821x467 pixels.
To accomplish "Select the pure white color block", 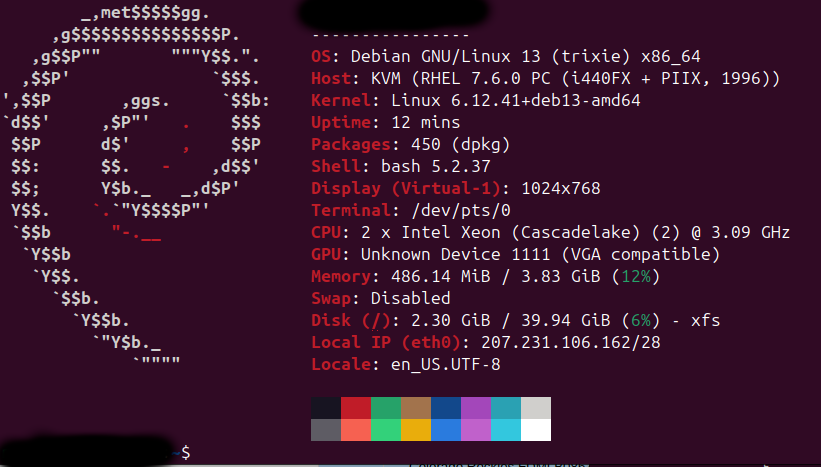I will click(x=536, y=430).
